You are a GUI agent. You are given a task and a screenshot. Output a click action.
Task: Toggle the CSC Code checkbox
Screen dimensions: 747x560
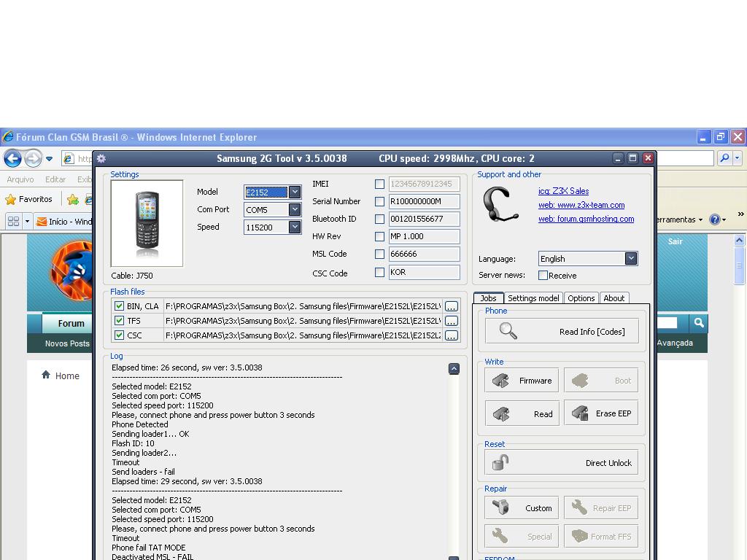pos(379,273)
